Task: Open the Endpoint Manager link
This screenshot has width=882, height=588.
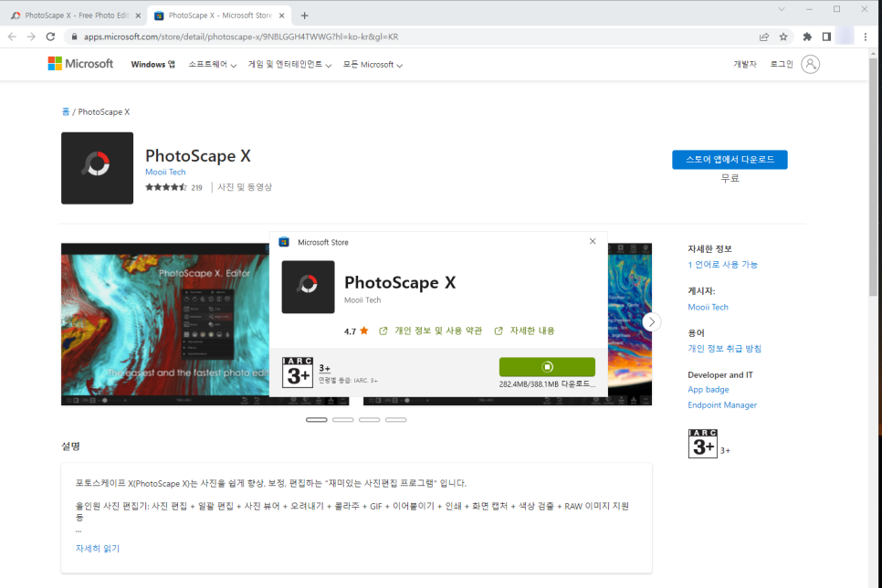Action: (x=722, y=405)
